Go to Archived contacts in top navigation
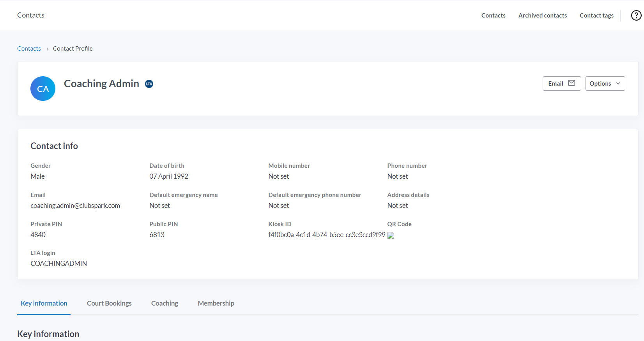Screen dimensions: 644x341 542,16
